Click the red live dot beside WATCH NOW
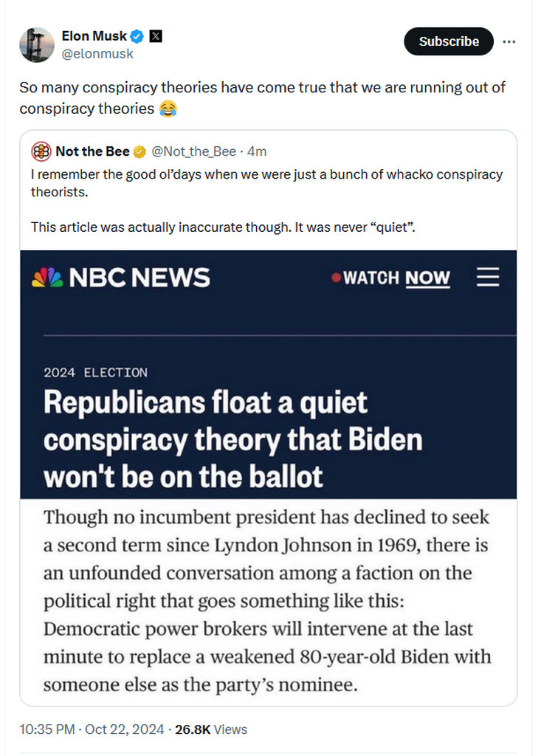 coord(337,278)
